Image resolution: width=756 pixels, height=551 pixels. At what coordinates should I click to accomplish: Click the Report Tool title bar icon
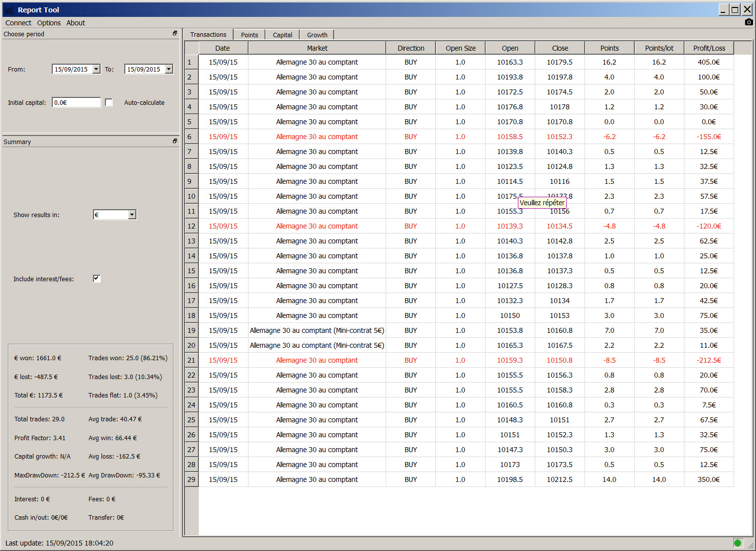coord(9,10)
